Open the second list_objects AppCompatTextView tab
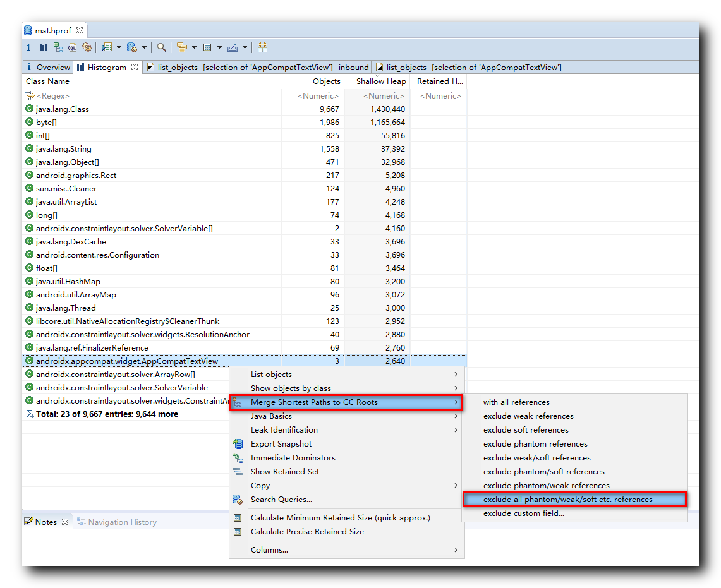This screenshot has height=588, width=721. coord(468,67)
